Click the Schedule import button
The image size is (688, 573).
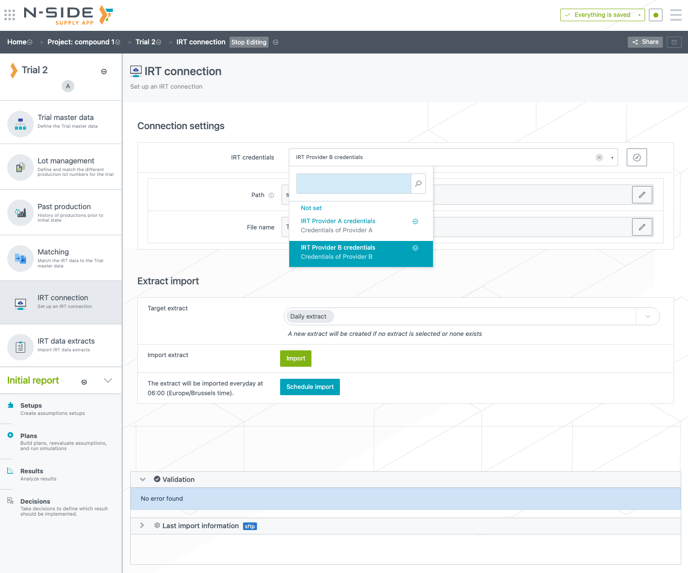(309, 386)
